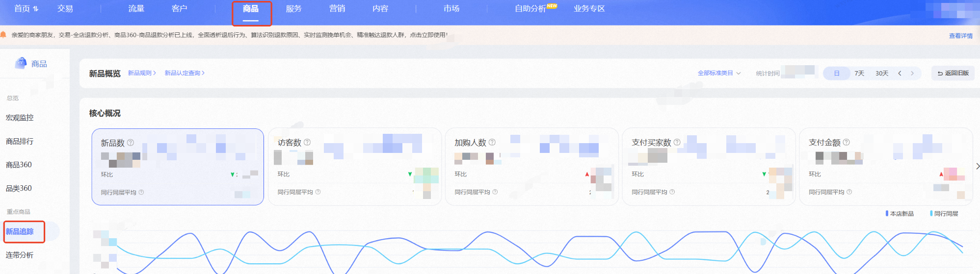Open 商品360 in the sidebar

(x=19, y=165)
